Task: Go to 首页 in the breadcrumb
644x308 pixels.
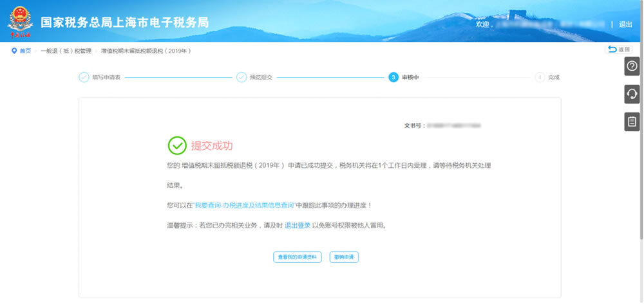Action: [25, 51]
